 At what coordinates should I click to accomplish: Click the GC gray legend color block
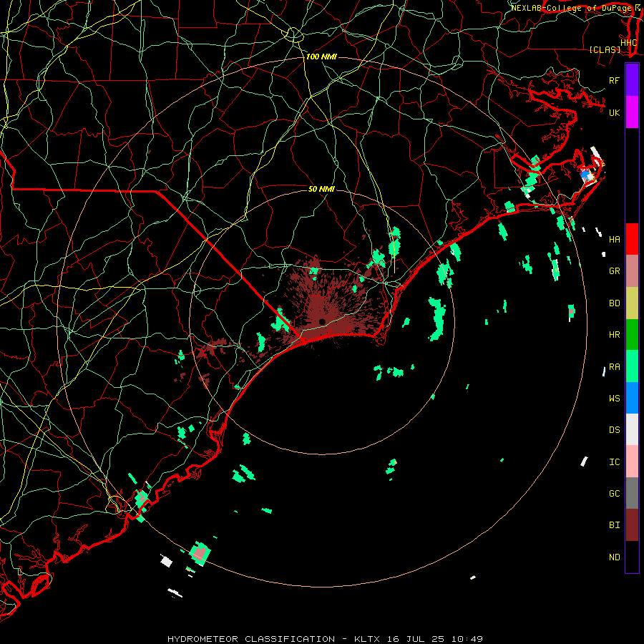(x=632, y=493)
